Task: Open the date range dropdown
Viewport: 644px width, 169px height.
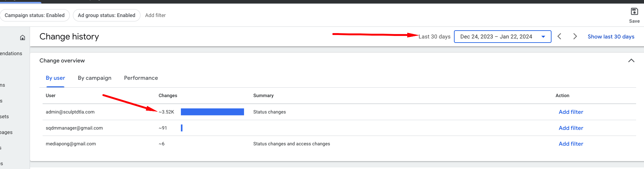Action: [x=503, y=37]
